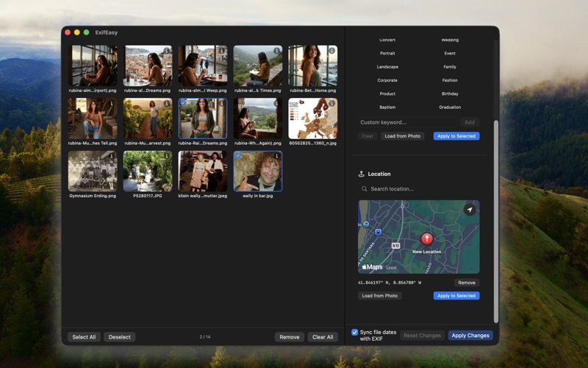Screen dimensions: 588x368
Task: Open the Legal link on the map
Action: point(392,267)
